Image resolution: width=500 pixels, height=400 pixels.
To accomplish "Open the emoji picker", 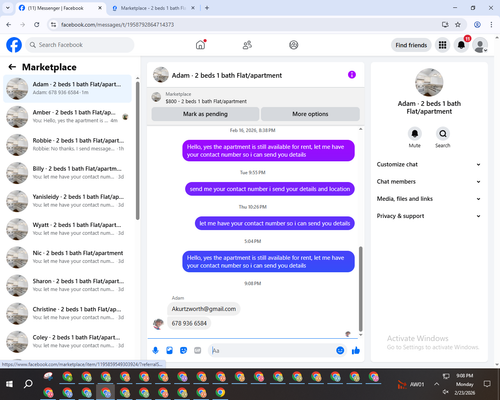I will [x=340, y=350].
